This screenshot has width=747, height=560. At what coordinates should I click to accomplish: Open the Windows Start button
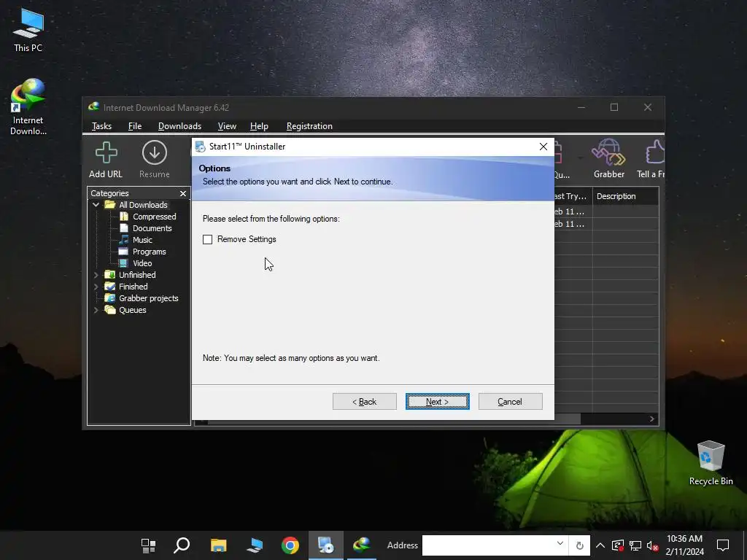tap(148, 545)
